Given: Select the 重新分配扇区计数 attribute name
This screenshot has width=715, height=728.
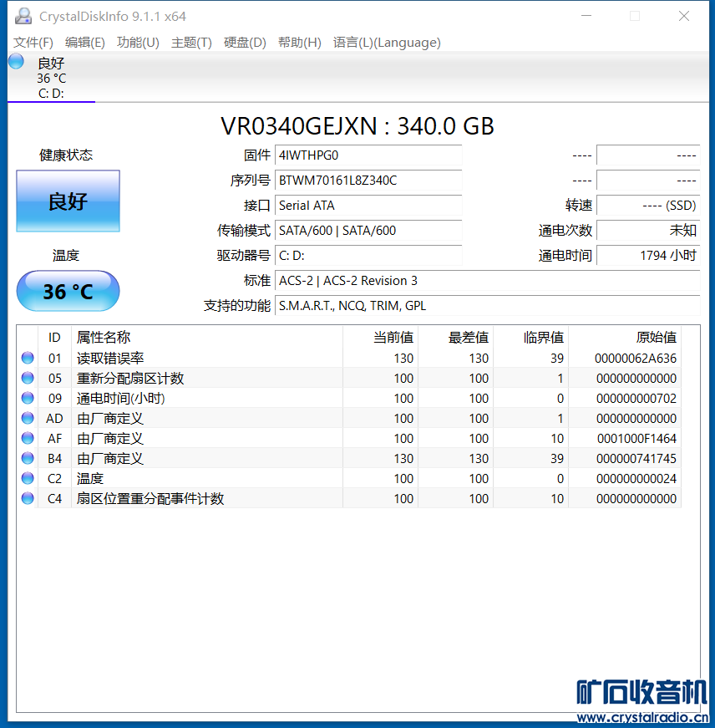Looking at the screenshot, I should click(130, 378).
